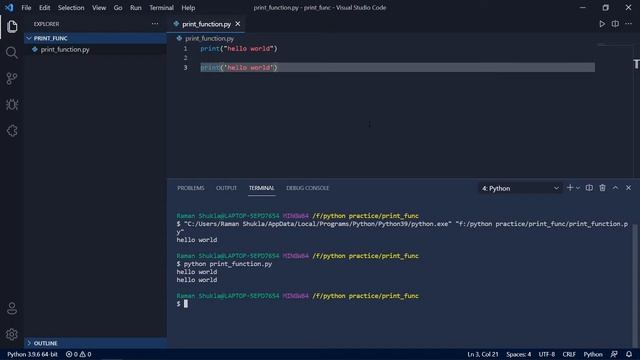Switch to the TERMINAL panel tab
Viewport: 640px width, 360px height.
coord(262,188)
